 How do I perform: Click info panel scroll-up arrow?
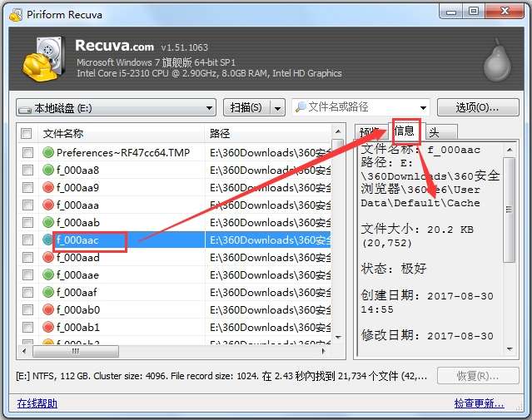pyautogui.click(x=509, y=150)
